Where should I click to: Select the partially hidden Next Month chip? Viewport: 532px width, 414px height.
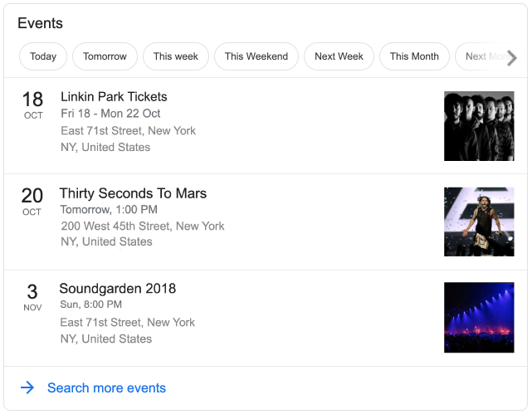(480, 56)
